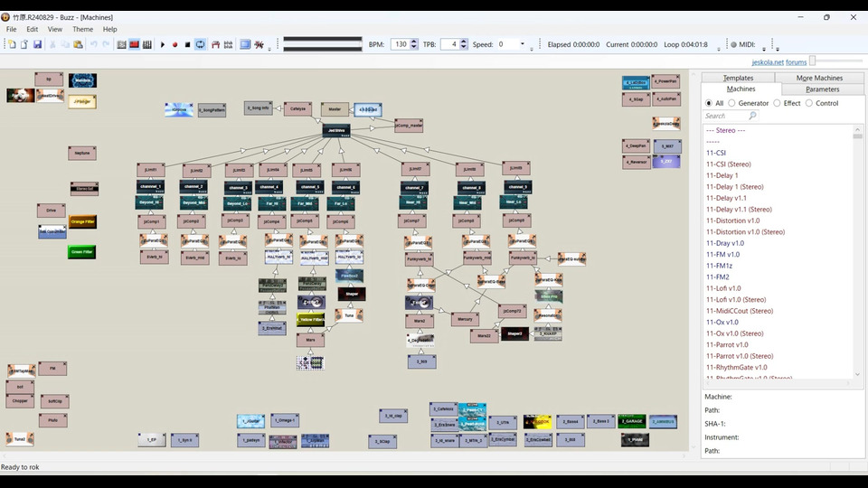The image size is (868, 488).
Task: Open the View menu
Action: click(x=55, y=29)
